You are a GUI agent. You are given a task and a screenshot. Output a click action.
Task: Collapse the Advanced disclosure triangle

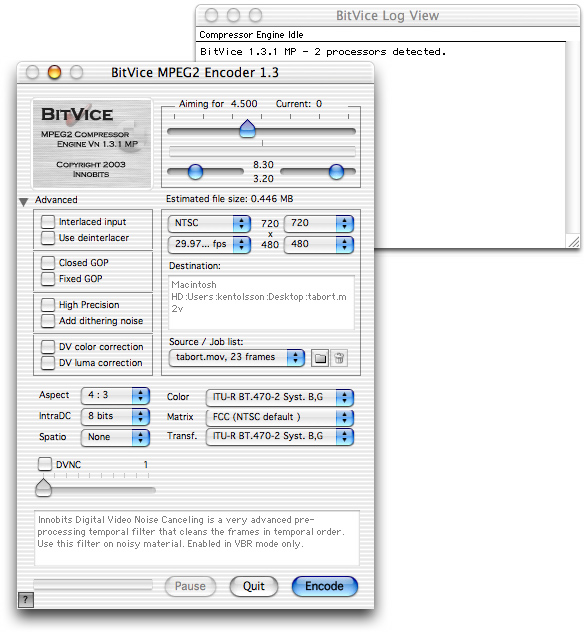24,202
